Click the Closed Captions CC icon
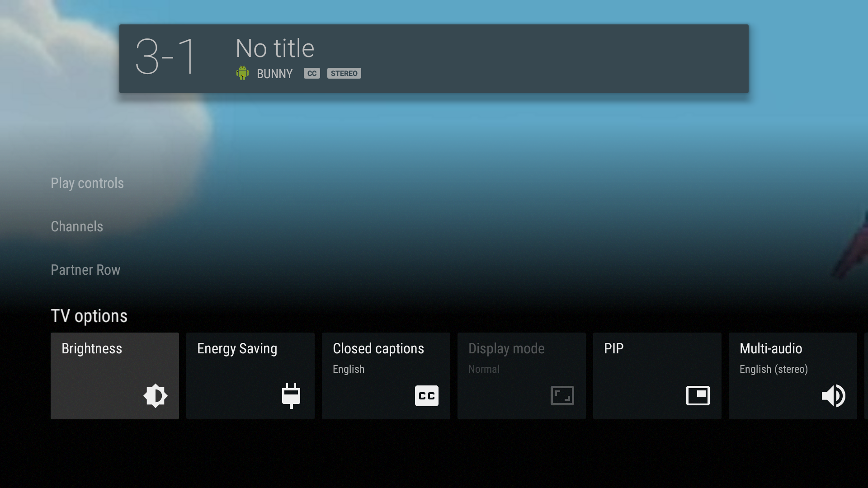Image resolution: width=868 pixels, height=488 pixels. pos(427,396)
